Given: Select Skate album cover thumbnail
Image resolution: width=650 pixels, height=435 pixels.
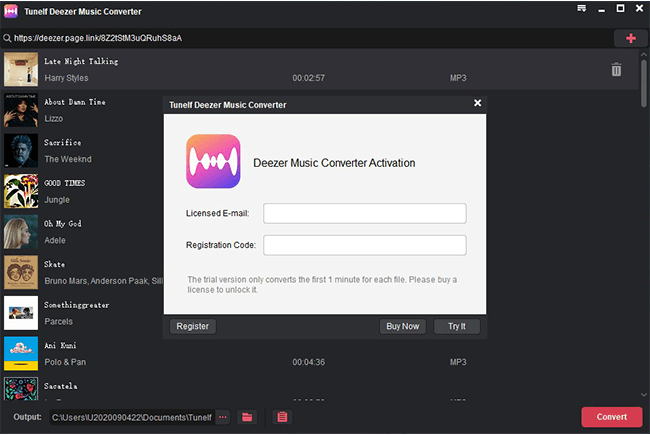Looking at the screenshot, I should coord(21,272).
